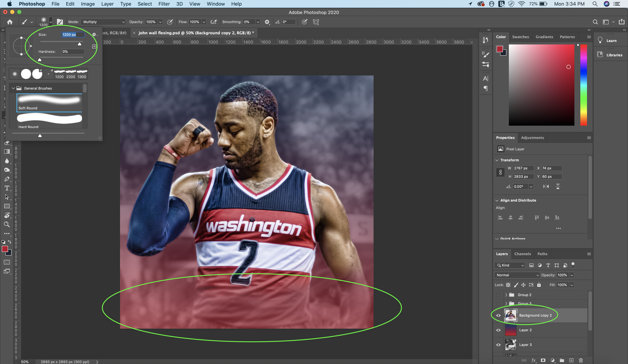Viewport: 628px width, 364px height.
Task: Select the Rectangle shape tool
Action: (7, 206)
